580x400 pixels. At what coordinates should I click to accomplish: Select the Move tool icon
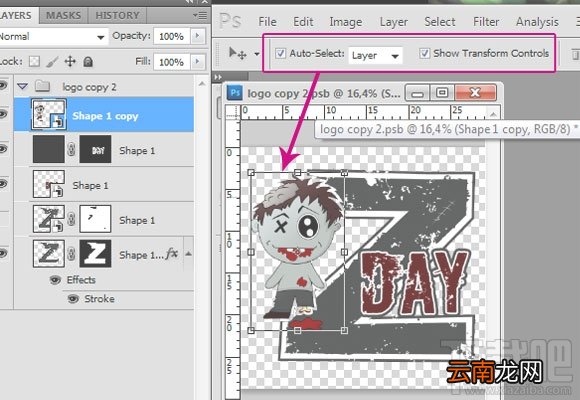pos(237,54)
